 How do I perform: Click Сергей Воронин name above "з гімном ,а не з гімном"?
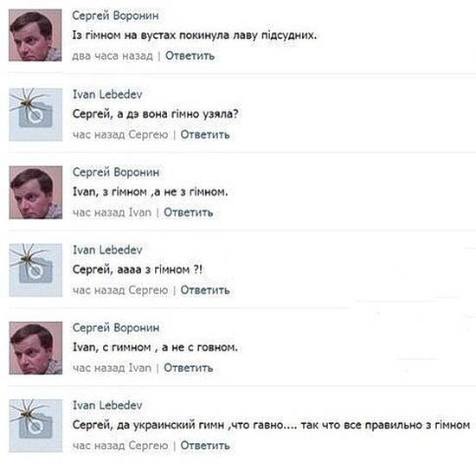pos(116,172)
